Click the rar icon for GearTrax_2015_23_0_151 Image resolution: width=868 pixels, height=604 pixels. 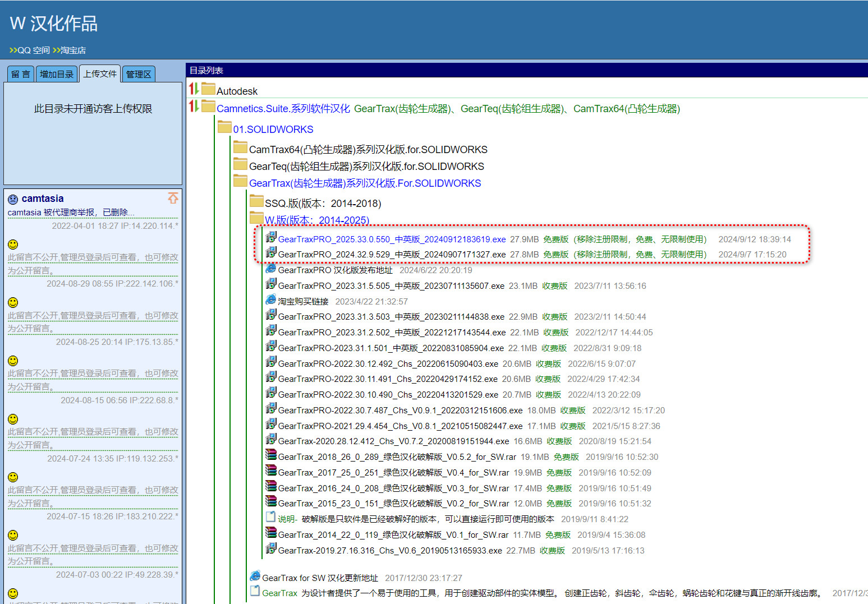point(271,501)
